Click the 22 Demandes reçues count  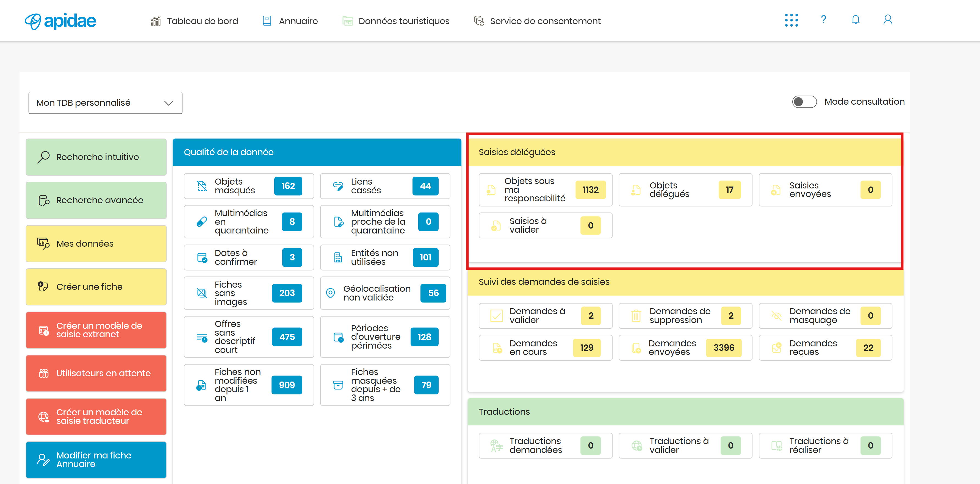coord(868,347)
